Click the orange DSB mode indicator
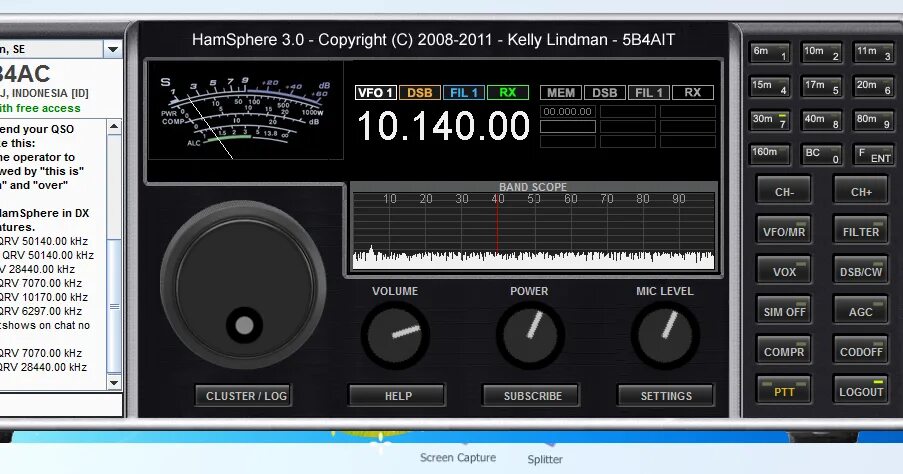 (420, 93)
